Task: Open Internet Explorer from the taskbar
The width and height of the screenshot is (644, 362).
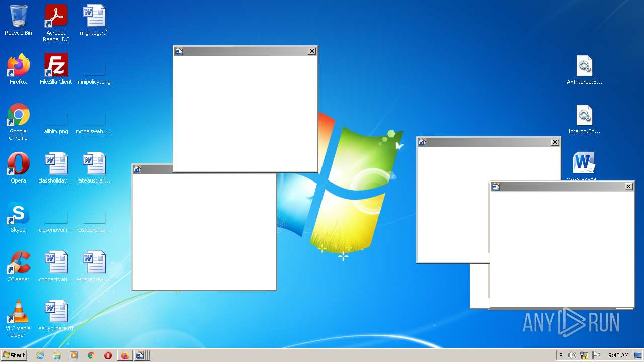Action: click(40, 355)
